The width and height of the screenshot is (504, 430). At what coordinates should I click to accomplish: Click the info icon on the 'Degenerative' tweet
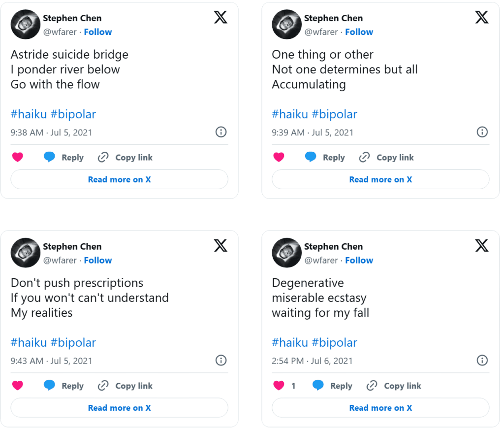(x=482, y=361)
